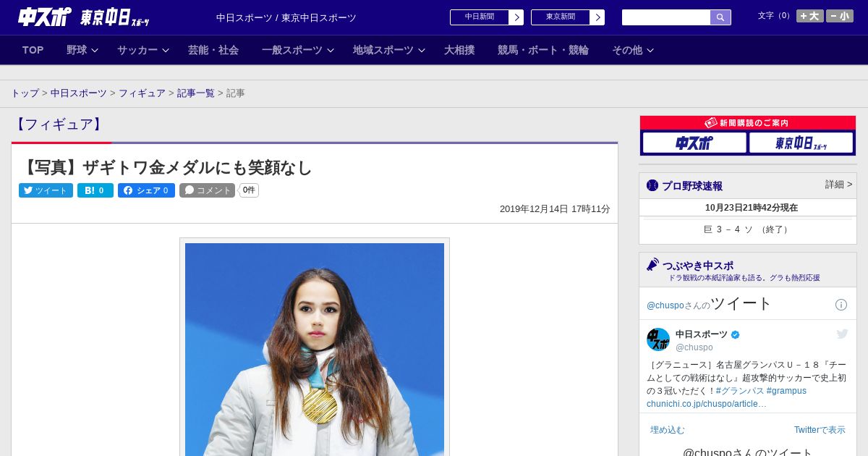Expand the 一般スポーツ menu
Screen dimensions: 868x456
pyautogui.click(x=298, y=50)
